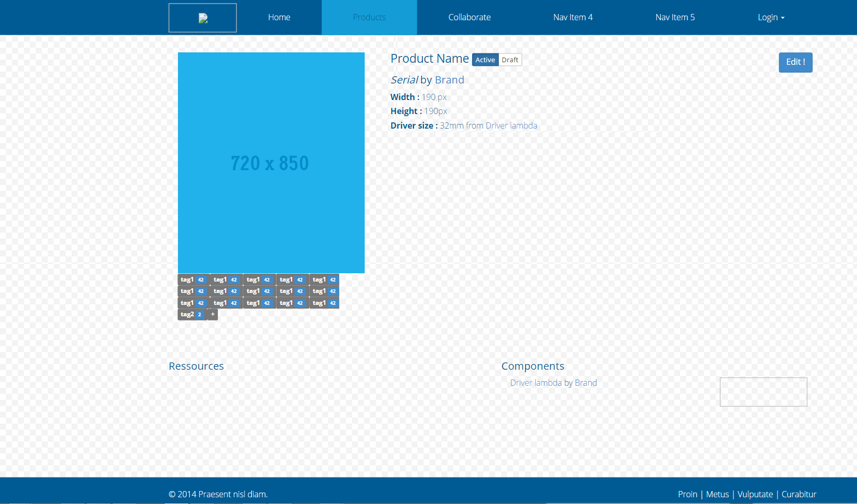Screen dimensions: 857x504
Task: Click the logo image in the navbar
Action: click(203, 18)
